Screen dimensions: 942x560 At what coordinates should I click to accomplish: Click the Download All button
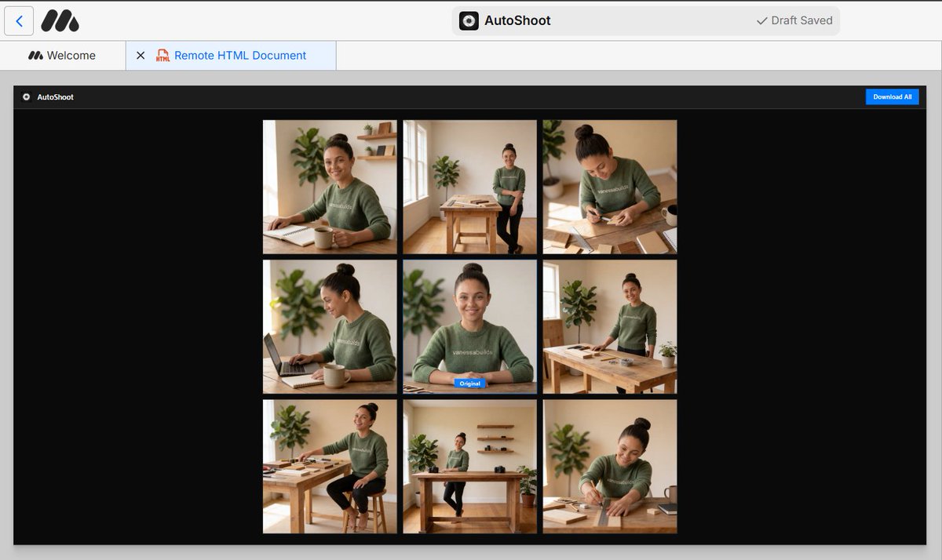(x=893, y=96)
